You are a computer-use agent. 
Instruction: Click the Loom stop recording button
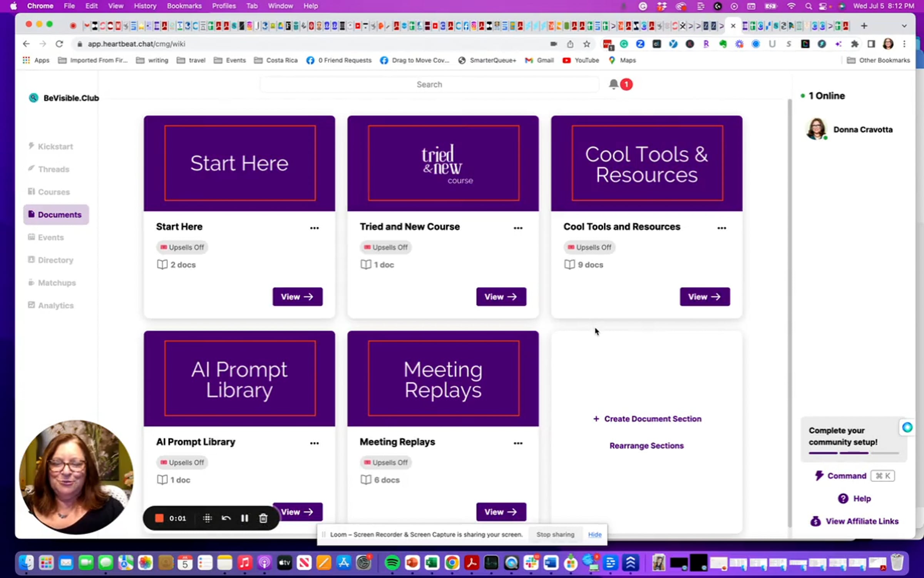pyautogui.click(x=159, y=518)
